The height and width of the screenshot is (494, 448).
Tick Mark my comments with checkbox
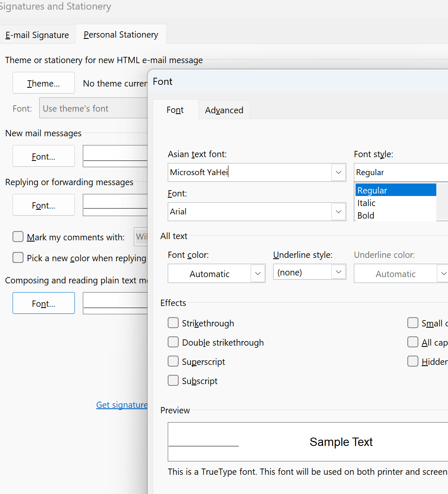[x=18, y=237]
